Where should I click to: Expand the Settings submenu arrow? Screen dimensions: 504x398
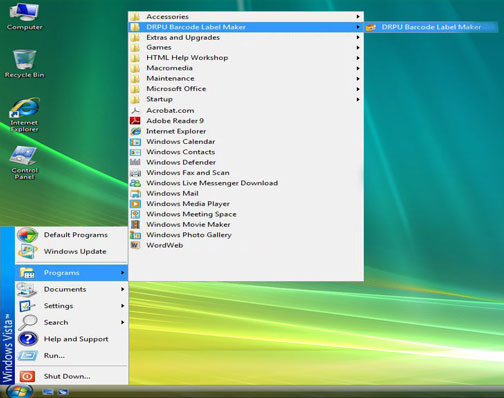point(123,306)
